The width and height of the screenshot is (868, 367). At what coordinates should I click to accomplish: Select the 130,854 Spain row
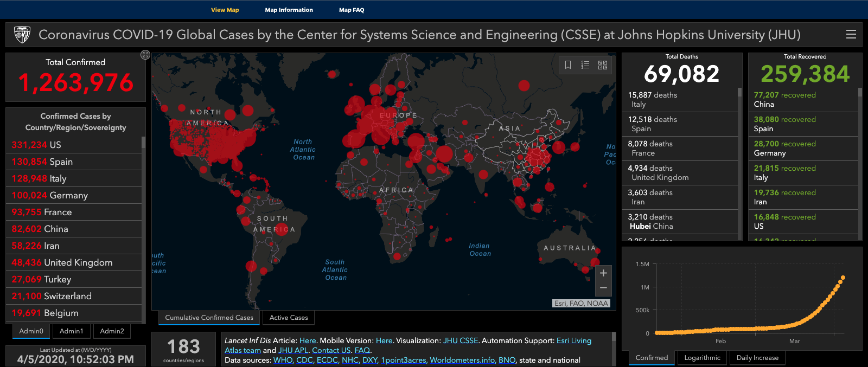click(74, 162)
